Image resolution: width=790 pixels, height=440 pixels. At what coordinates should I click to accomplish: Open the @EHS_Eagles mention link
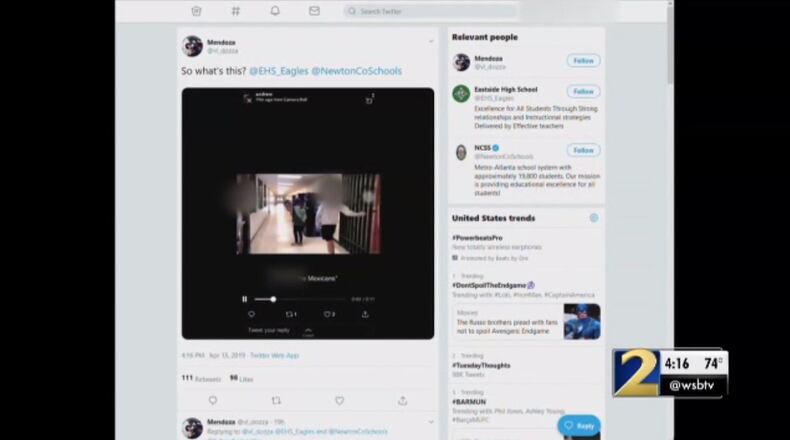[x=277, y=72]
